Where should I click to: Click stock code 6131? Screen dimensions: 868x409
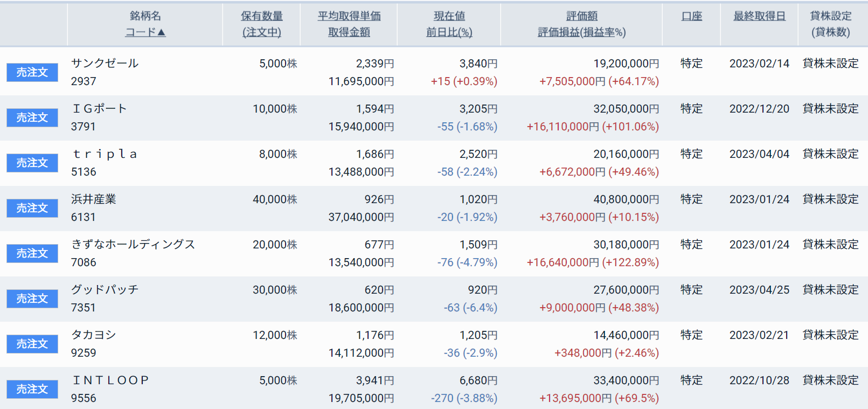pos(84,217)
